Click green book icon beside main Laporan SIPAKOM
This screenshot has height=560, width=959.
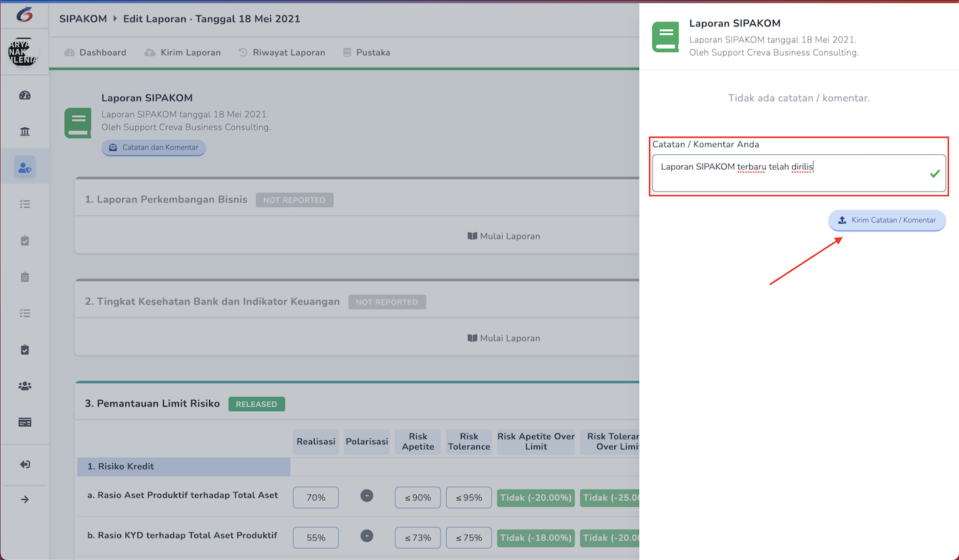point(78,122)
